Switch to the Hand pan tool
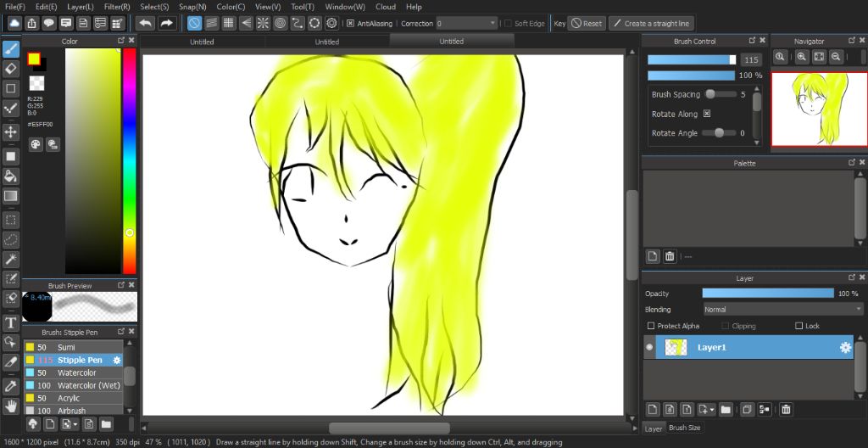868x448 pixels. (x=10, y=406)
